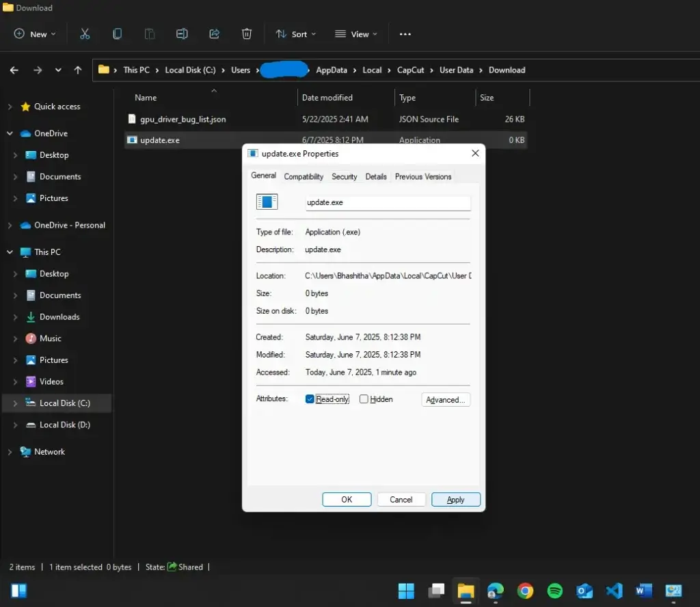Screen dimensions: 700x607
Task: Expand Local Disk (D:) node
Action: click(x=15, y=425)
